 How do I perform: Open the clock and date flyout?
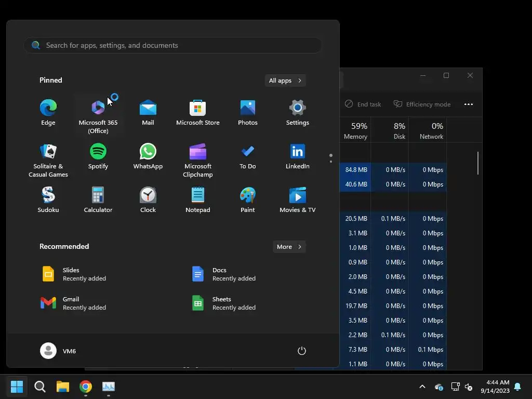pos(495,387)
